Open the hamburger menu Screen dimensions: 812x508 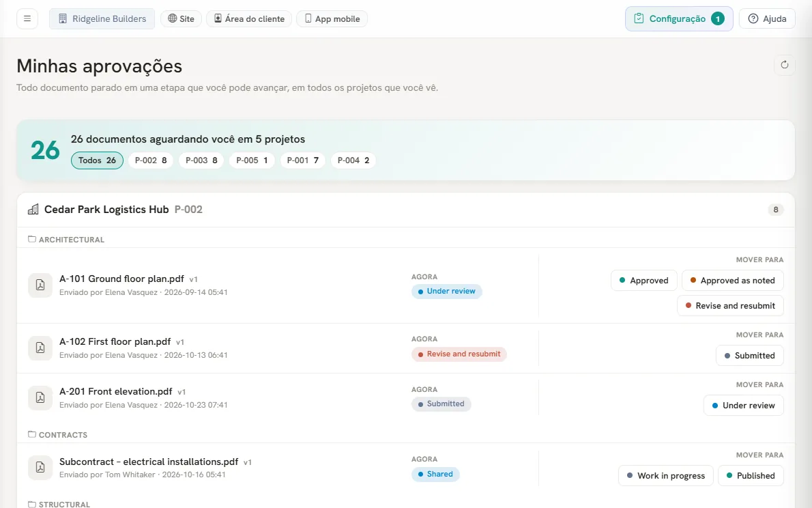(x=27, y=18)
